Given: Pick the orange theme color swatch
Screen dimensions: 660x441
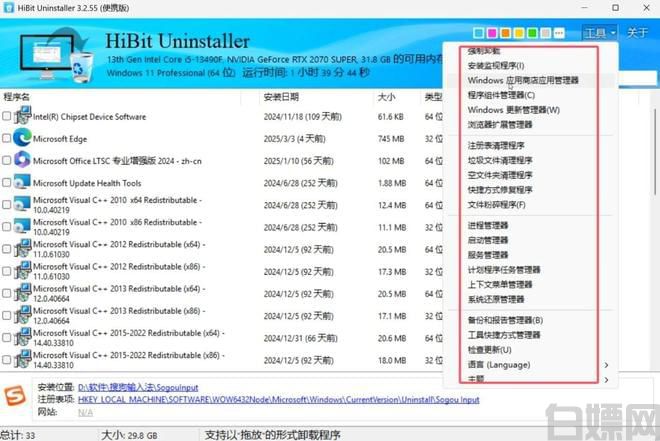Looking at the screenshot, I should [506, 33].
